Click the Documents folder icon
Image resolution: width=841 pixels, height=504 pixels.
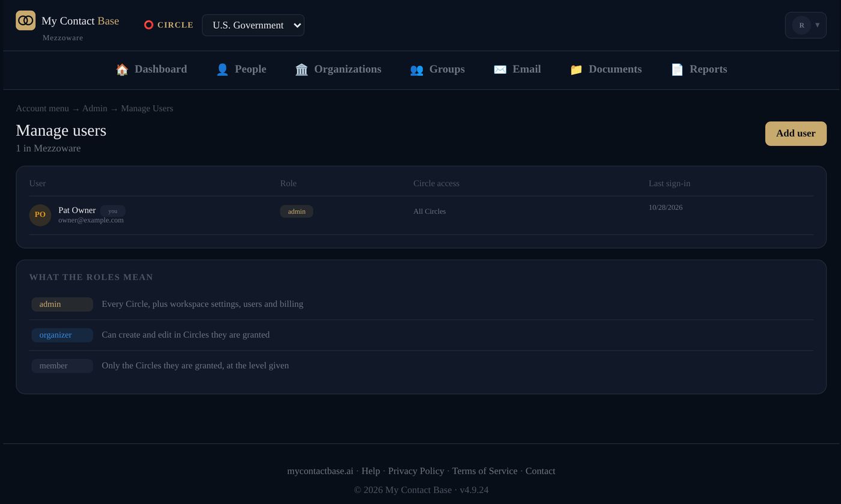point(576,70)
